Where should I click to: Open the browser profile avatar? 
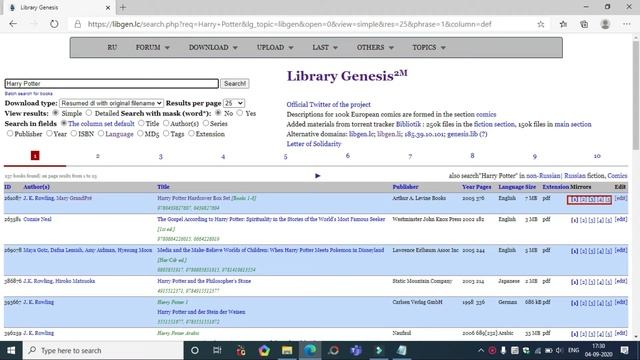[605, 24]
